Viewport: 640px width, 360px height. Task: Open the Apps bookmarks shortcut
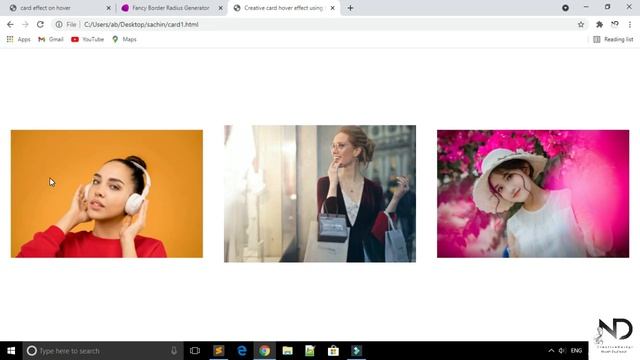[18, 39]
